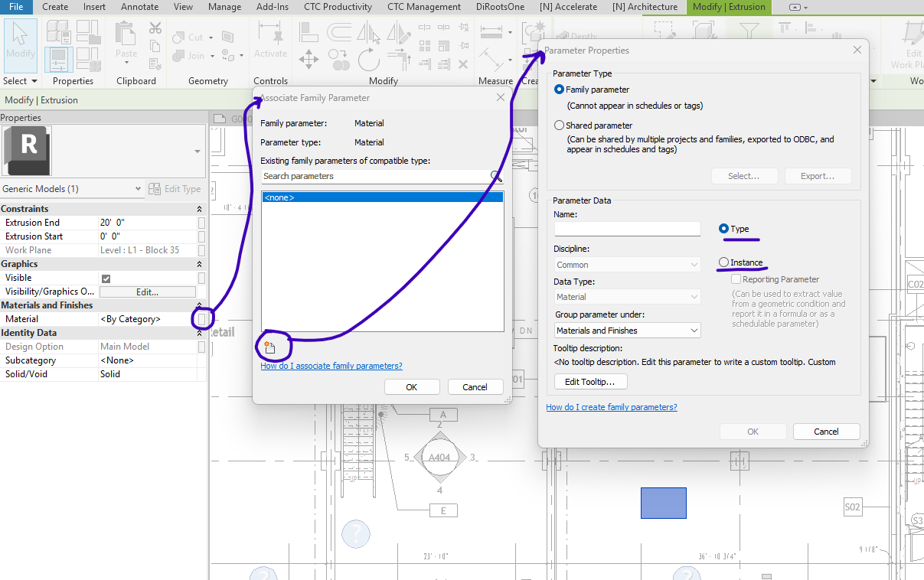The width and height of the screenshot is (924, 580).
Task: Toggle the Properties palette ribbon icon
Action: click(x=59, y=60)
